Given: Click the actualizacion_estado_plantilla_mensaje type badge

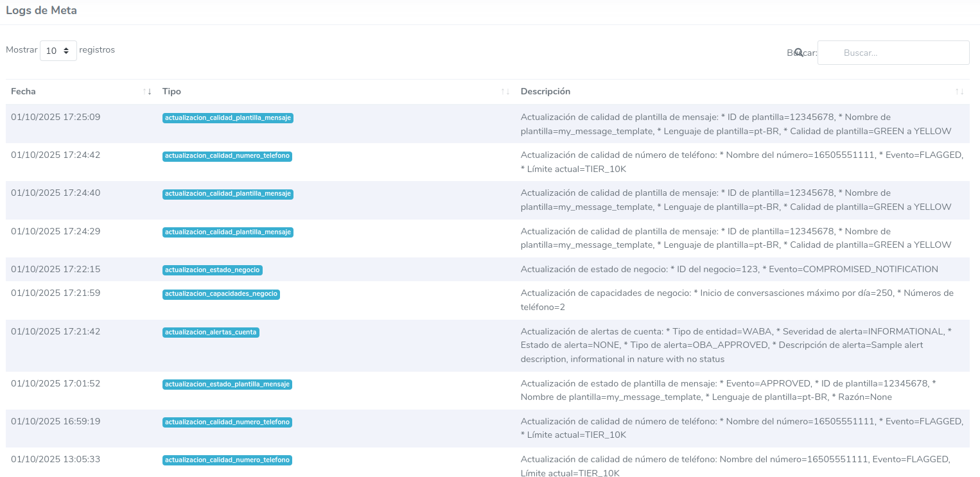Looking at the screenshot, I should [227, 385].
